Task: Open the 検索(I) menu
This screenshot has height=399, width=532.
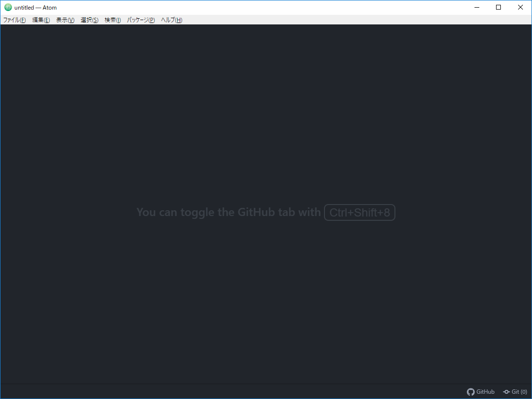Action: click(113, 20)
